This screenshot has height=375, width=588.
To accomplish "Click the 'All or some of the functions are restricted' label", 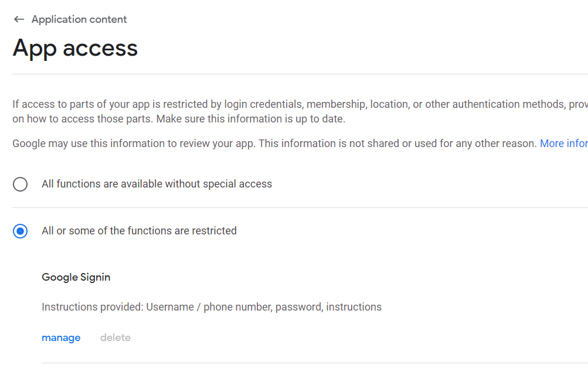I will 139,231.
